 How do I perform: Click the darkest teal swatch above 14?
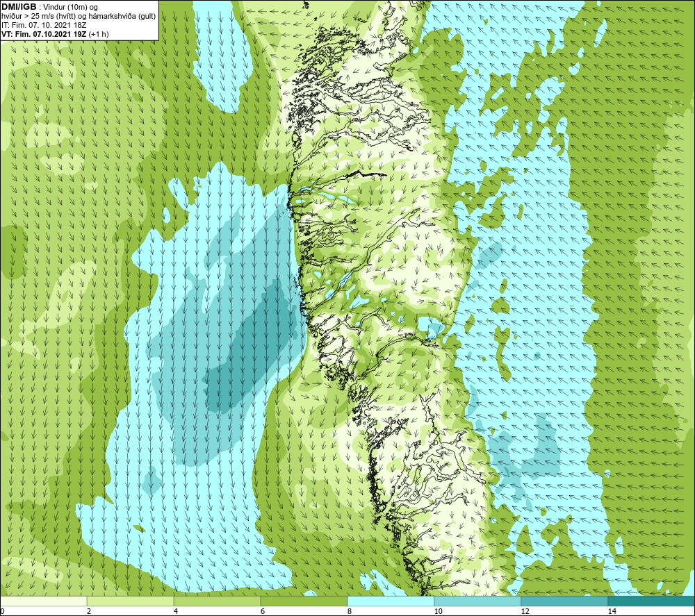coord(652,601)
